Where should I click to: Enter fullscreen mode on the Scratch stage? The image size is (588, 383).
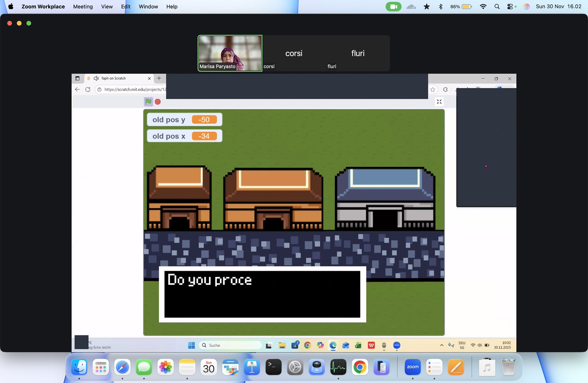440,102
